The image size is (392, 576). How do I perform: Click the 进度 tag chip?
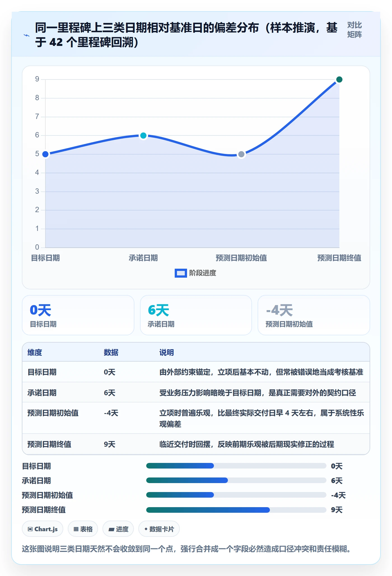pos(118,529)
